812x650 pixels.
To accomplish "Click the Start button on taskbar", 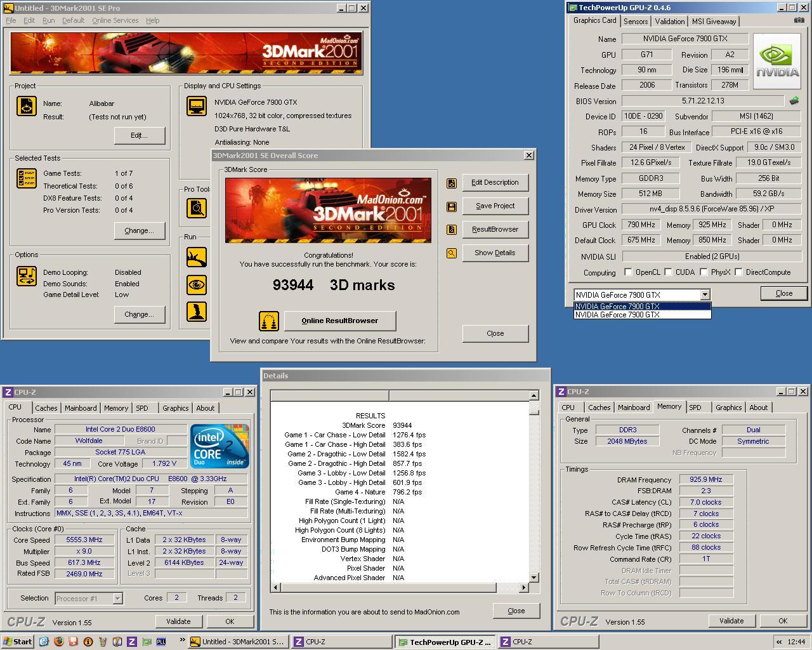I will click(18, 642).
